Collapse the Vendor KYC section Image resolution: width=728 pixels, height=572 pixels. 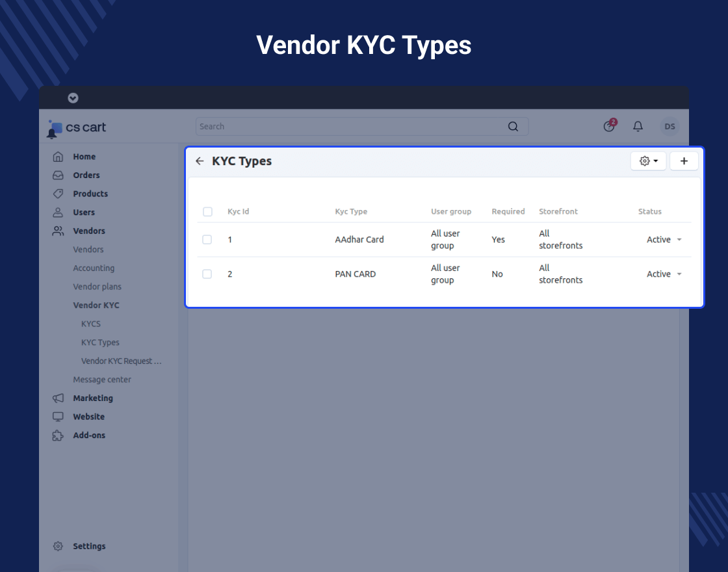point(96,305)
